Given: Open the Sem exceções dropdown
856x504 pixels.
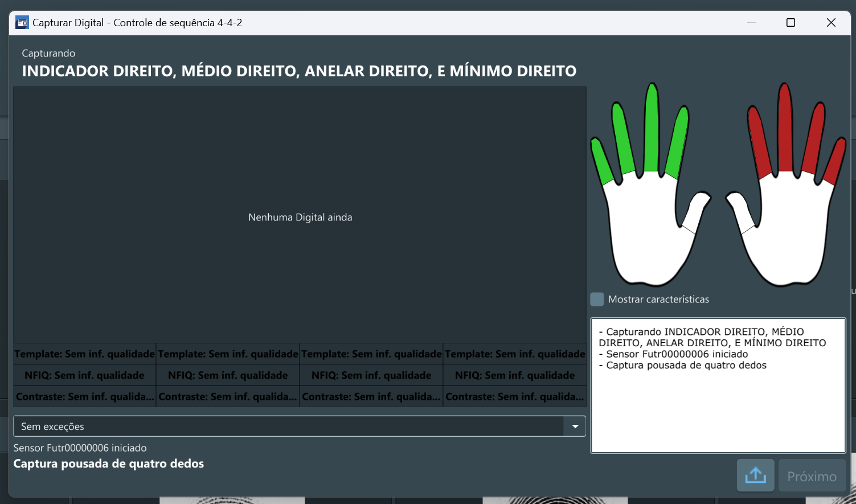Looking at the screenshot, I should coord(300,427).
